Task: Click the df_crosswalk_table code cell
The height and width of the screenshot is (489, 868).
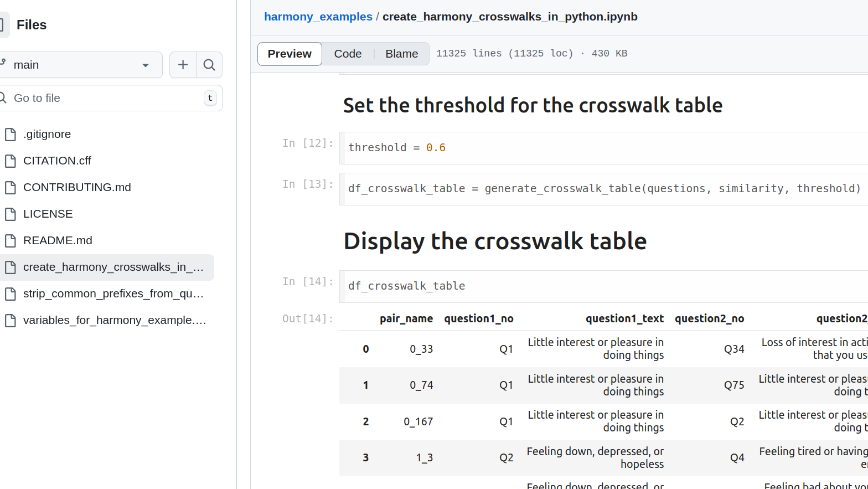Action: 603,286
